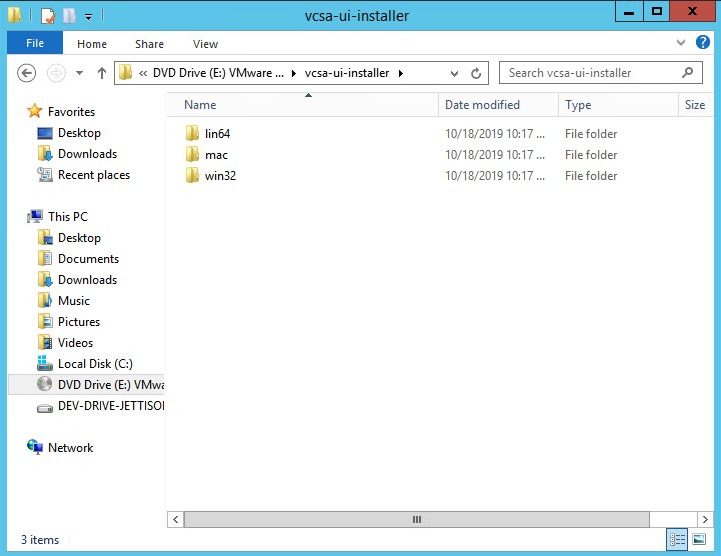Screen dimensions: 721x556
Task: Click the win32 folder name
Action: (220, 176)
